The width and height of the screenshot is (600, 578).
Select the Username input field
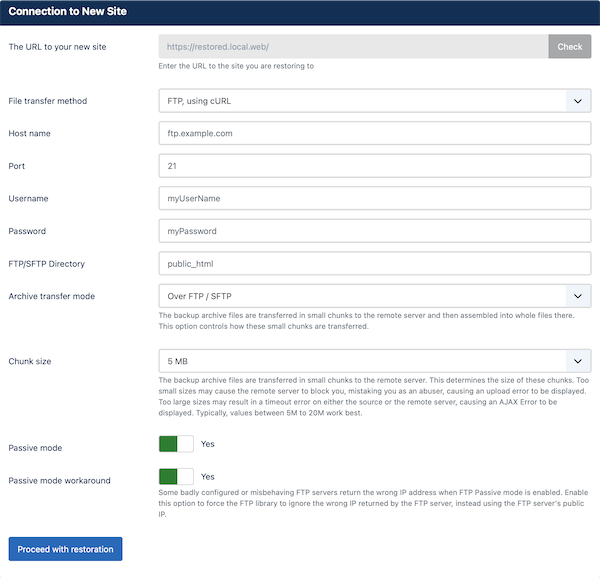(375, 199)
